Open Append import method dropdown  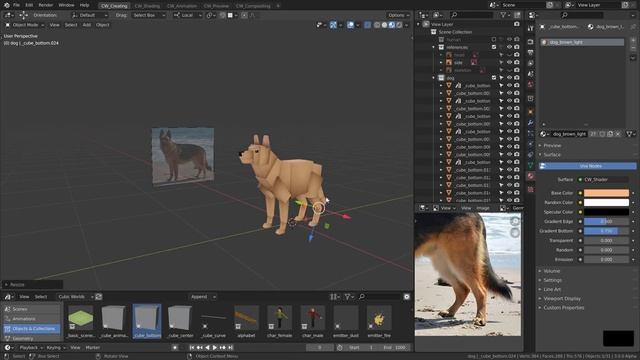pos(203,297)
